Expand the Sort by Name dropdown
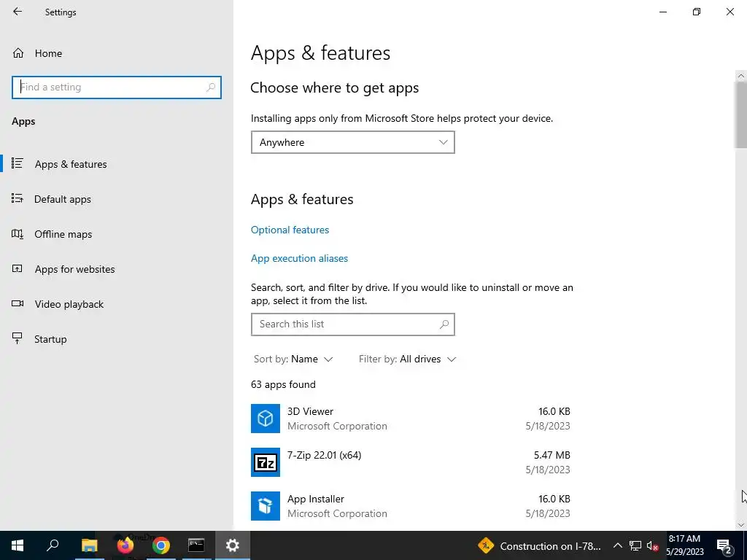The width and height of the screenshot is (747, 560). (293, 359)
